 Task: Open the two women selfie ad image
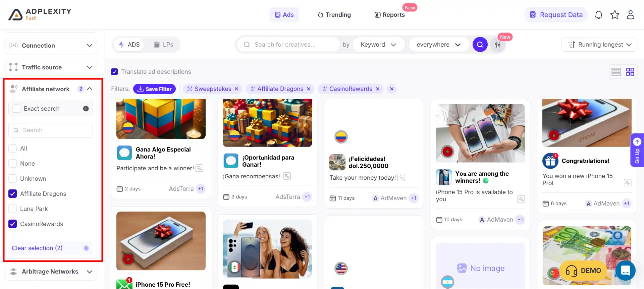pos(267,249)
